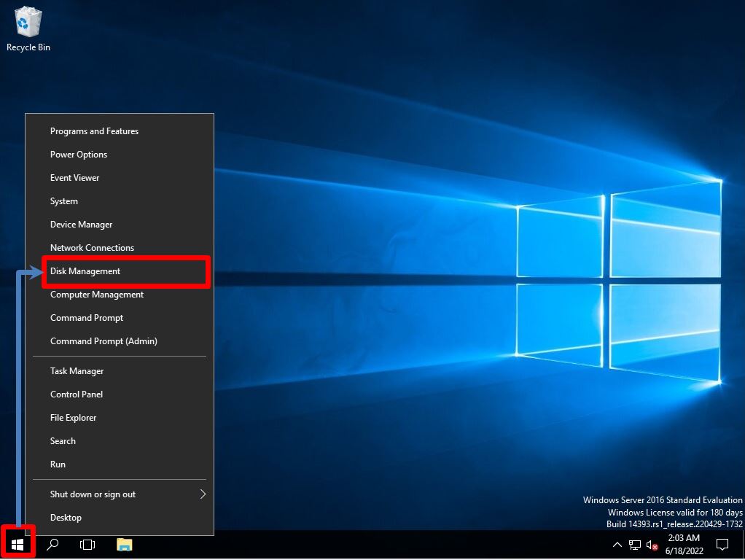745x560 pixels.
Task: Open Power Options
Action: point(79,154)
